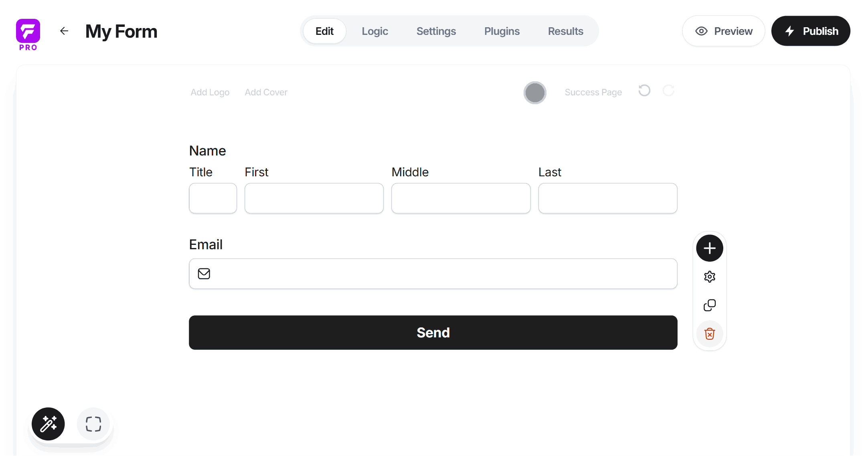Click the Email field label
Viewport: 868px width, 456px height.
tap(206, 244)
